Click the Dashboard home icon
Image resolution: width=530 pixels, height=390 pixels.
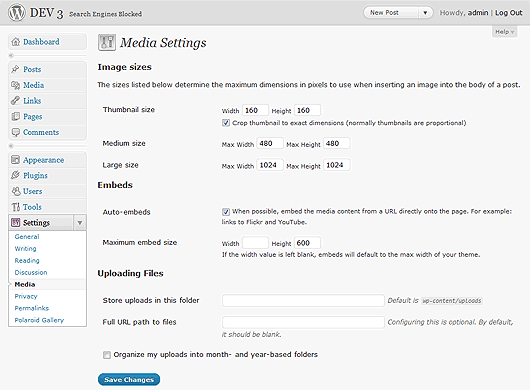pyautogui.click(x=16, y=42)
